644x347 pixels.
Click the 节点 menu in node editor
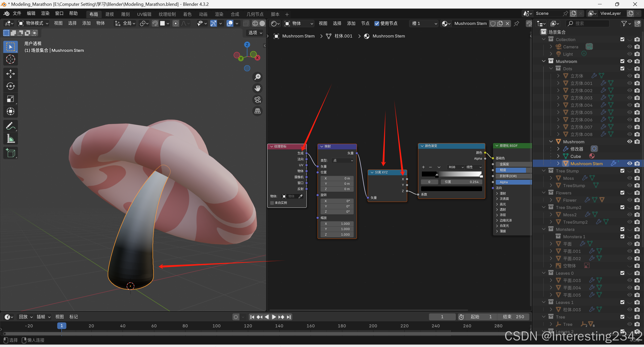(x=365, y=23)
